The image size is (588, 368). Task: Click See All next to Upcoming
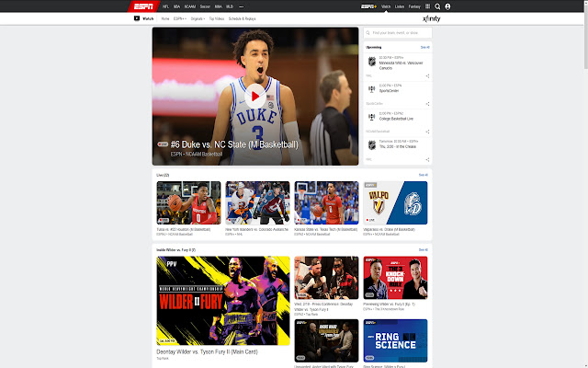[x=424, y=47]
